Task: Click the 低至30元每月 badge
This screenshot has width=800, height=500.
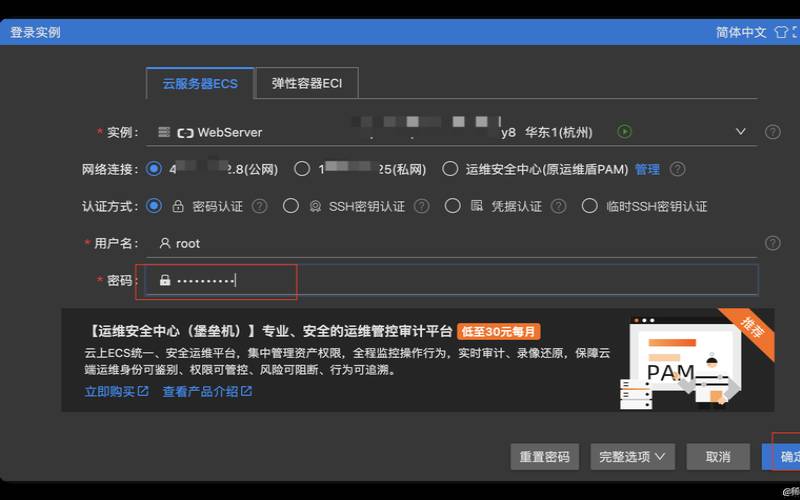Action: click(x=498, y=332)
